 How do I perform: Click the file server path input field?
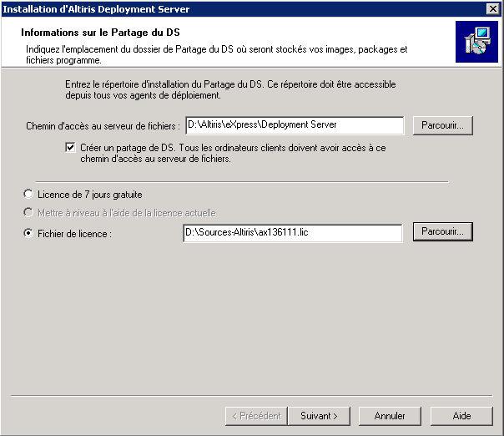[x=294, y=125]
